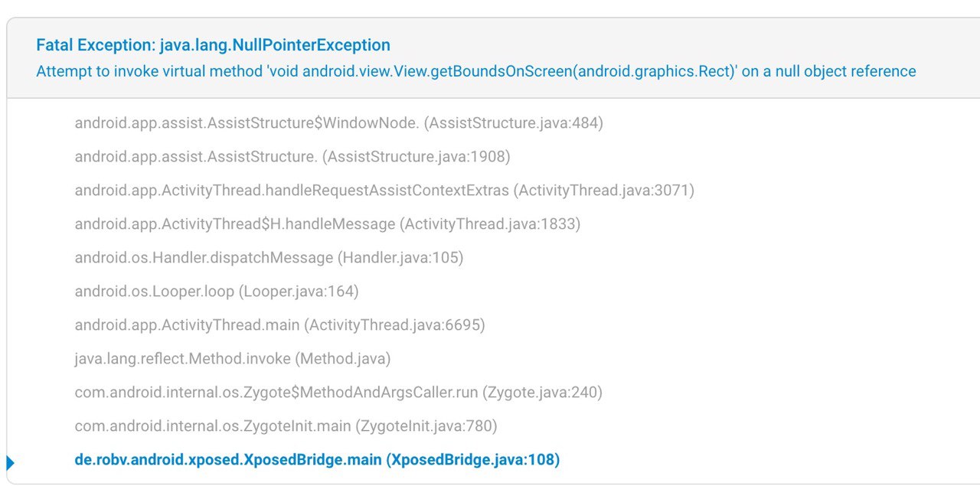Click the XposedBridge.java:108 file reference

pyautogui.click(x=472, y=460)
